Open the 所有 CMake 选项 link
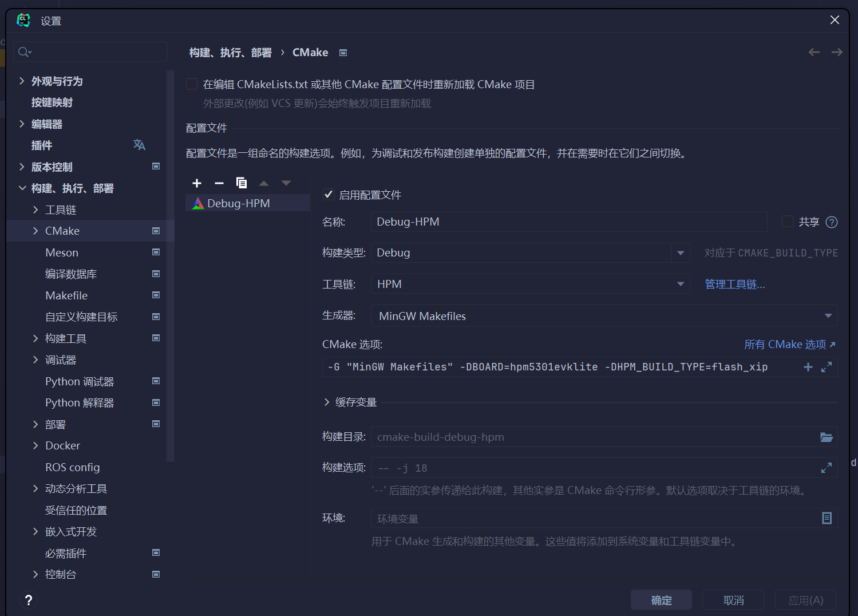This screenshot has width=858, height=616. pyautogui.click(x=790, y=344)
